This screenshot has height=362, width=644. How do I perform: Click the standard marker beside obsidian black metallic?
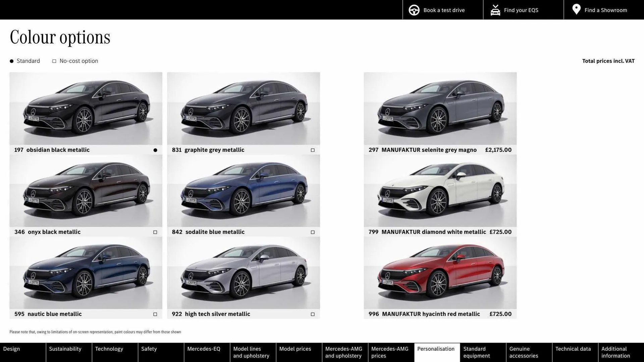point(155,150)
